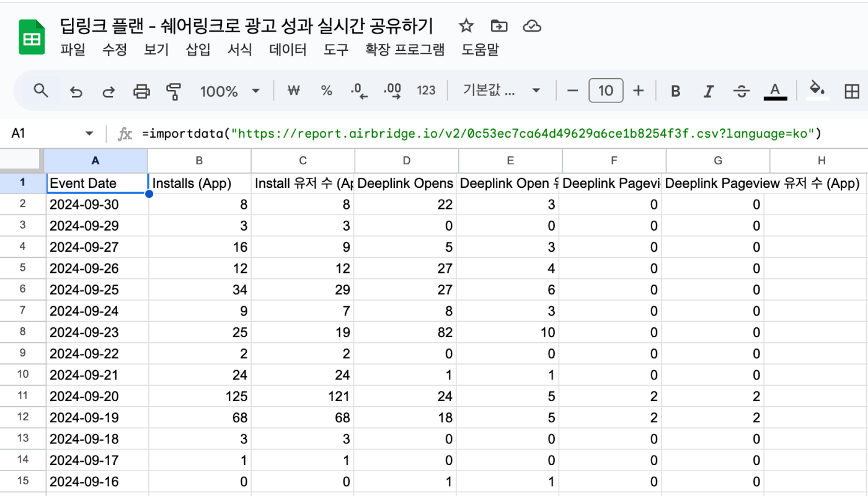The image size is (868, 496).
Task: Check the cloud save status icon
Action: tap(532, 26)
